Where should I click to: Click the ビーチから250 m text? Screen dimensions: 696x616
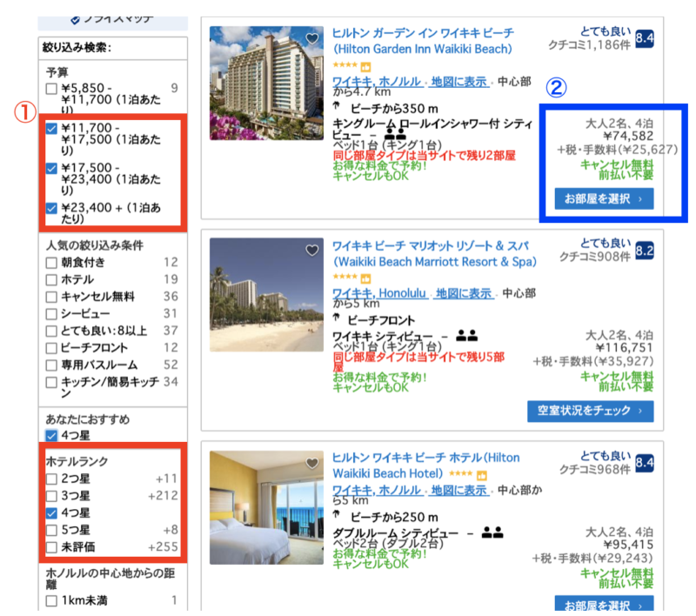coord(394,517)
